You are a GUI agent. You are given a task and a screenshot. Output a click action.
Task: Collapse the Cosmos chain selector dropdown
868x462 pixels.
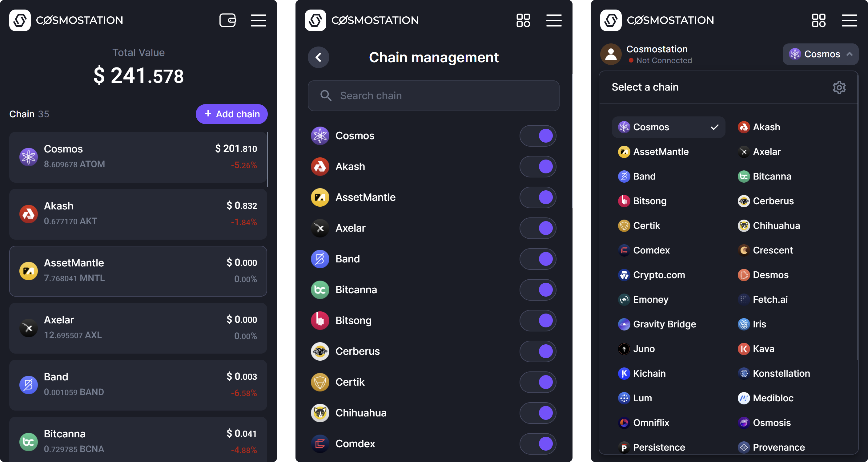821,54
